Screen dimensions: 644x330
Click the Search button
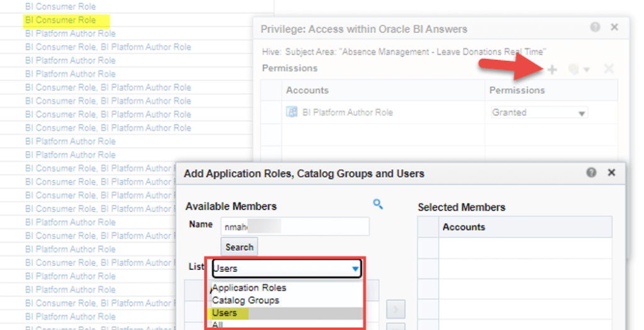click(x=240, y=247)
